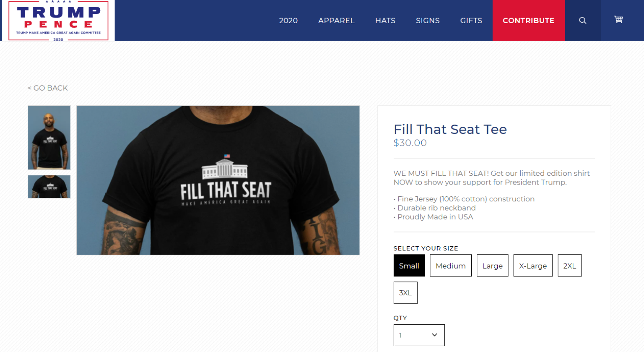Navigate to the GIFTS menu
The height and width of the screenshot is (352, 644).
tap(471, 21)
